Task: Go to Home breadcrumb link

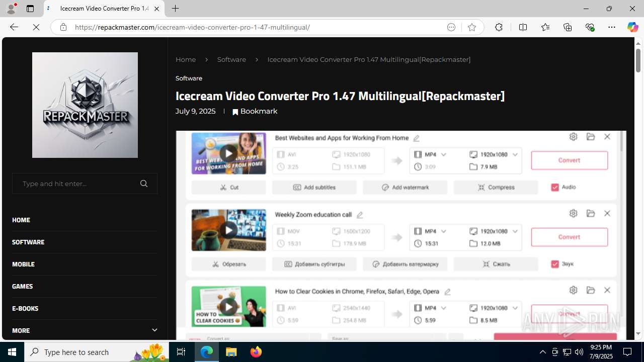Action: coord(186,59)
